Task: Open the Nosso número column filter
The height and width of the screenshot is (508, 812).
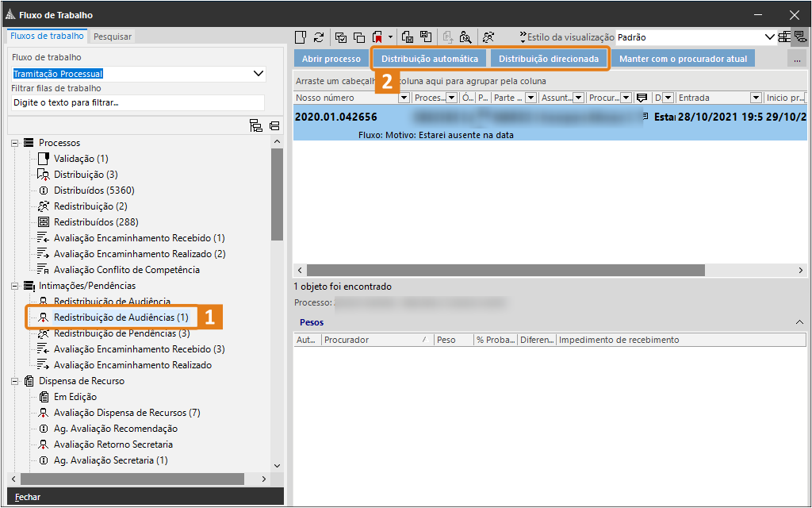Action: click(404, 98)
